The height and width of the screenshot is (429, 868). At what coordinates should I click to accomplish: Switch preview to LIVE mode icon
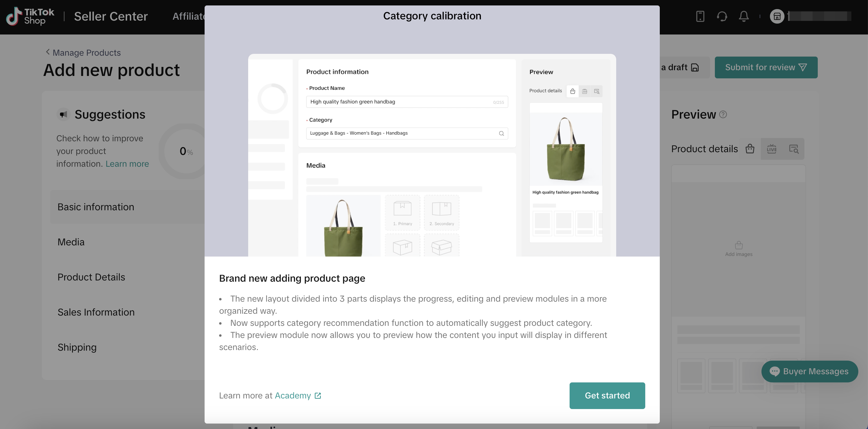pyautogui.click(x=771, y=149)
